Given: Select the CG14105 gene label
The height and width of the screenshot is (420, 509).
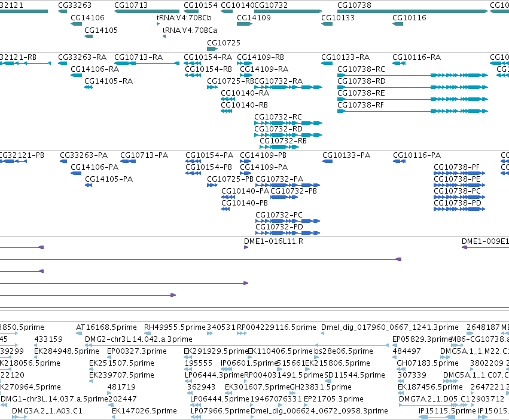Looking at the screenshot, I should pos(101,30).
